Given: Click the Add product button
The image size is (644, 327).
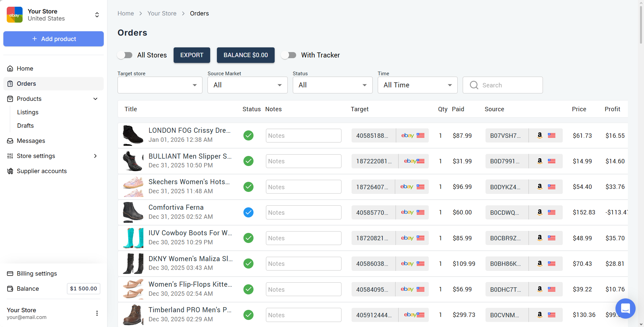Looking at the screenshot, I should [x=54, y=39].
